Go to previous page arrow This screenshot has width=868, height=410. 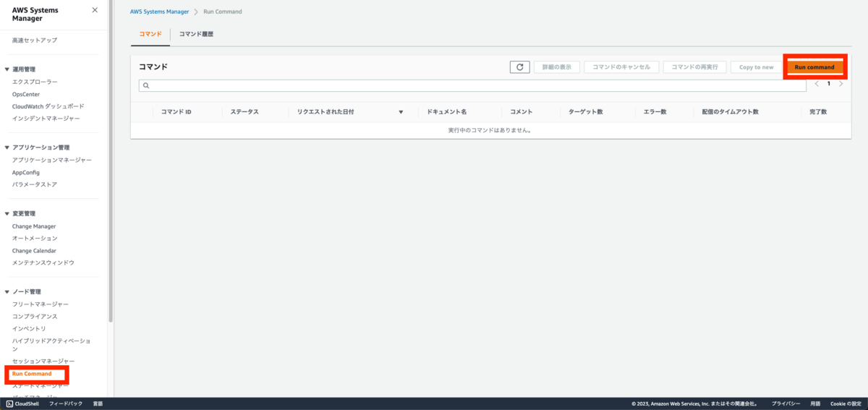(x=817, y=84)
